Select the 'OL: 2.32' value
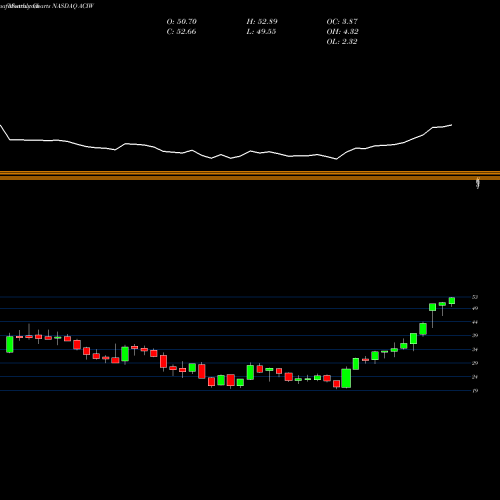The width and height of the screenshot is (500, 500). coord(342,42)
